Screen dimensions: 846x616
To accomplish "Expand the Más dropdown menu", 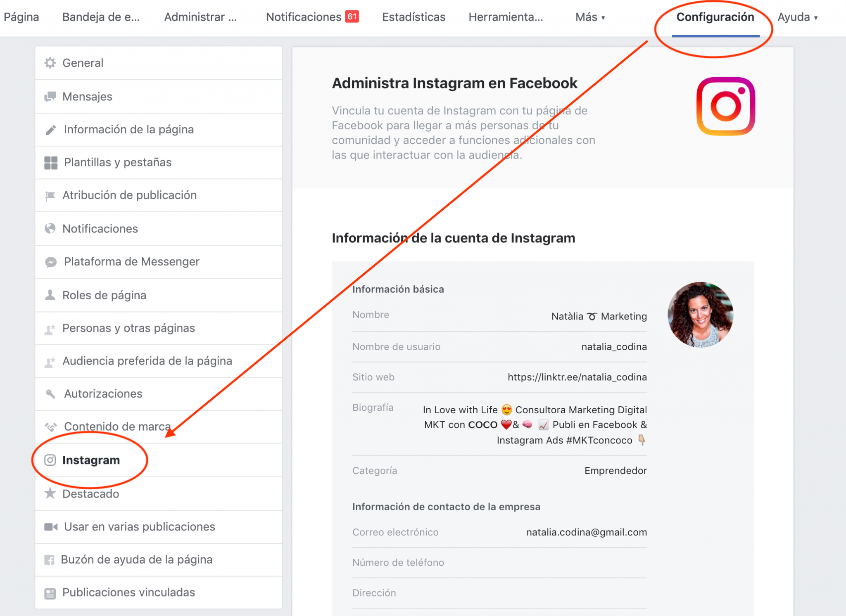I will click(590, 17).
